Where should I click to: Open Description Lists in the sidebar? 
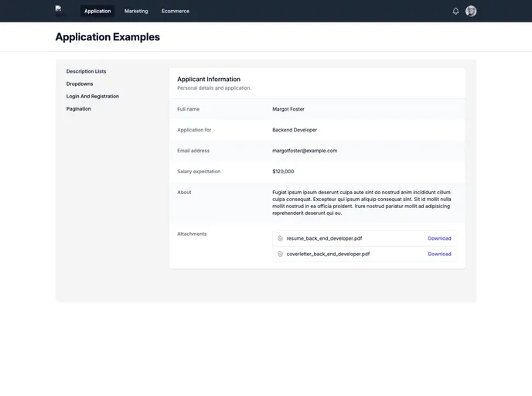(x=86, y=71)
